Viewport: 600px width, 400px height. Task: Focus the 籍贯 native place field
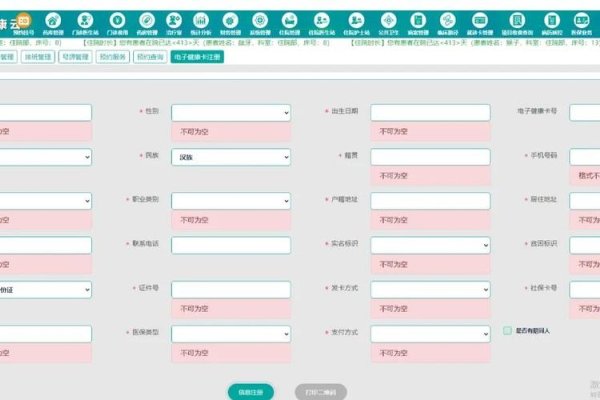[x=430, y=157]
